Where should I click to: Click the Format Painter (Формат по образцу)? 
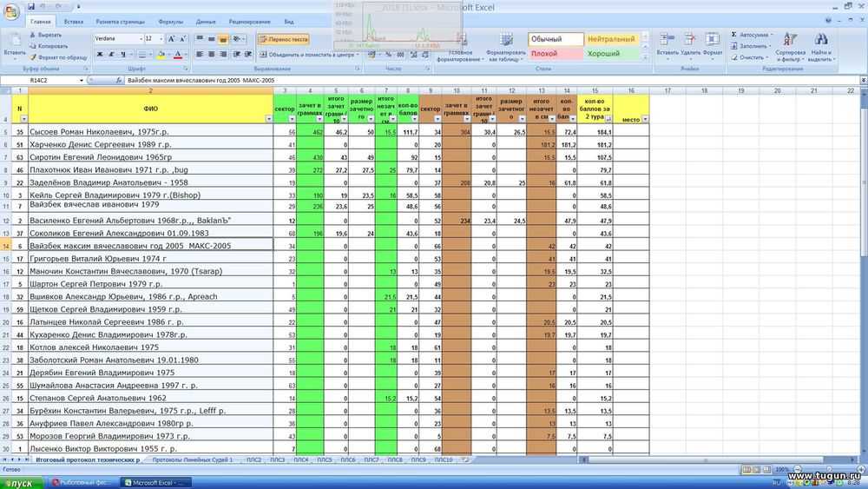coord(58,57)
